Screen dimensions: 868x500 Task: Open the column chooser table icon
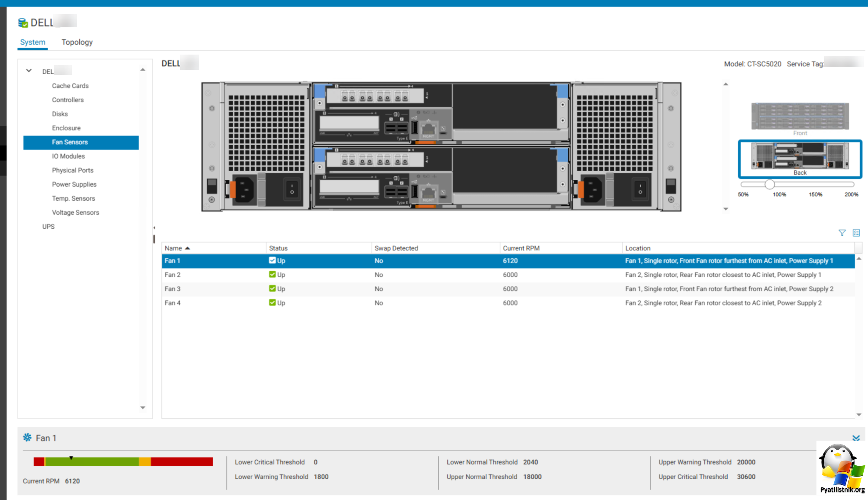(x=856, y=233)
